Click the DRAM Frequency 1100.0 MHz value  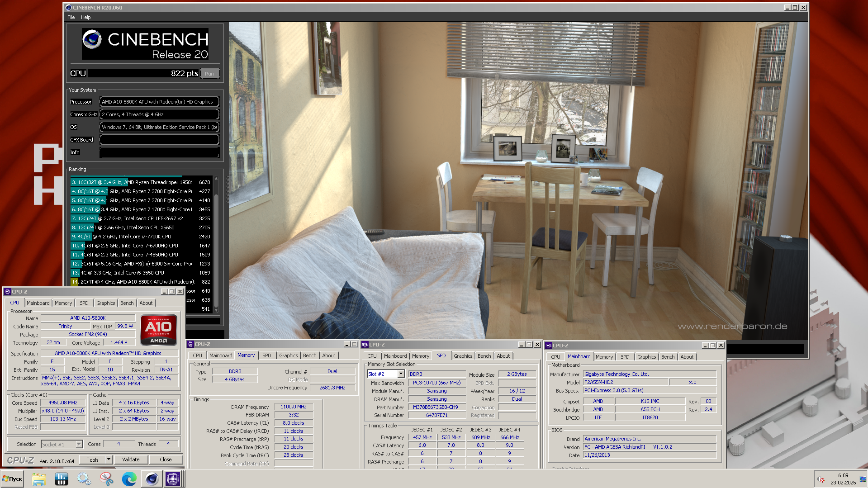click(x=294, y=407)
